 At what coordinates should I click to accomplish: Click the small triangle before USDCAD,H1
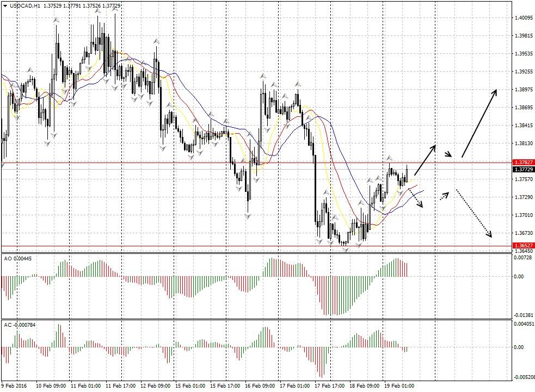pyautogui.click(x=4, y=5)
